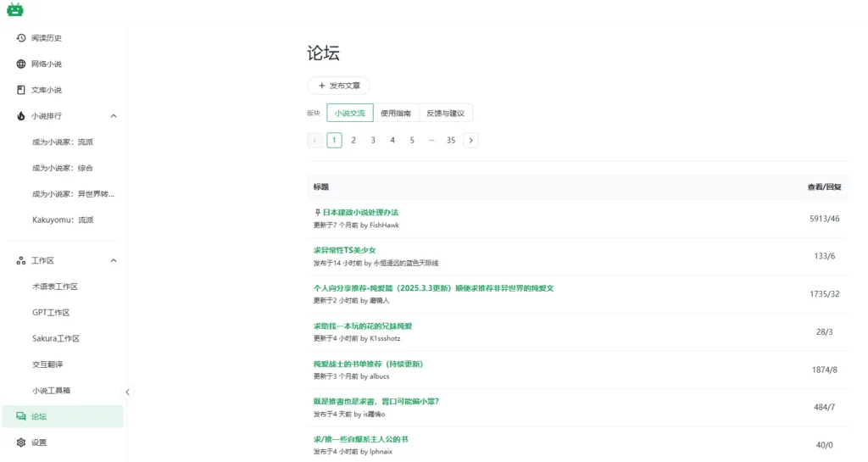Viewport: 868px width, 462px height.
Task: Collapse the 工作区 section chevron
Action: (114, 261)
